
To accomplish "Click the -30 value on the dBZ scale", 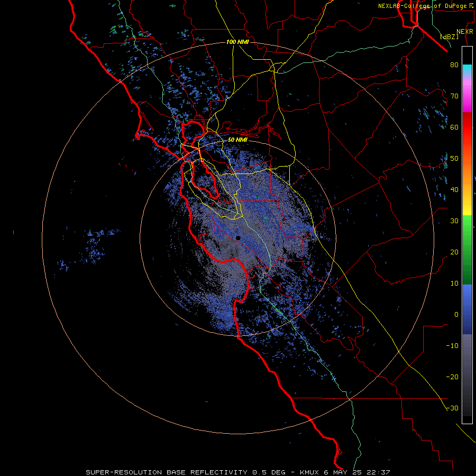I will (452, 408).
